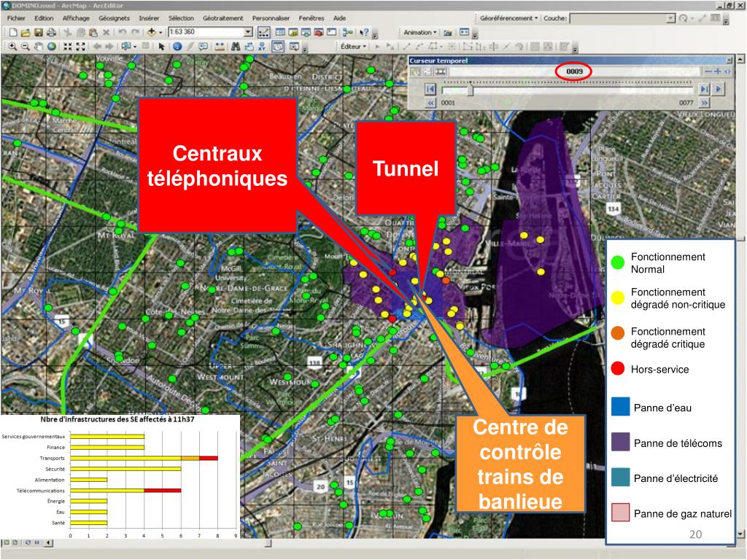This screenshot has height=560, width=747.
Task: Toggle enable time on map in Curseur temporel
Action: (x=416, y=71)
